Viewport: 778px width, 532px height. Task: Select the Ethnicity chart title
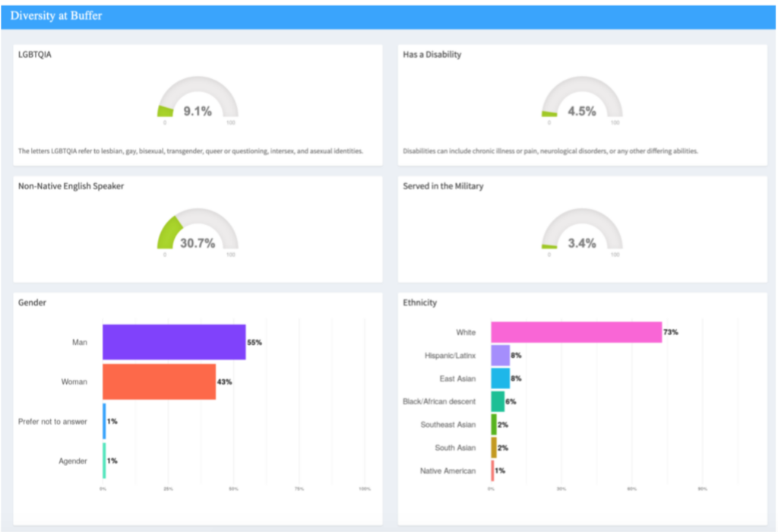click(419, 302)
